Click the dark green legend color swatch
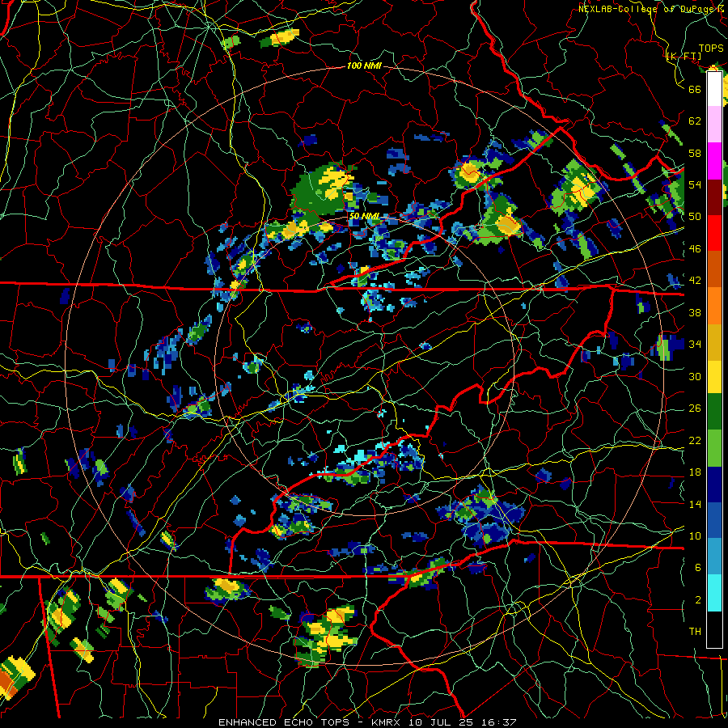728x728 pixels. click(714, 412)
